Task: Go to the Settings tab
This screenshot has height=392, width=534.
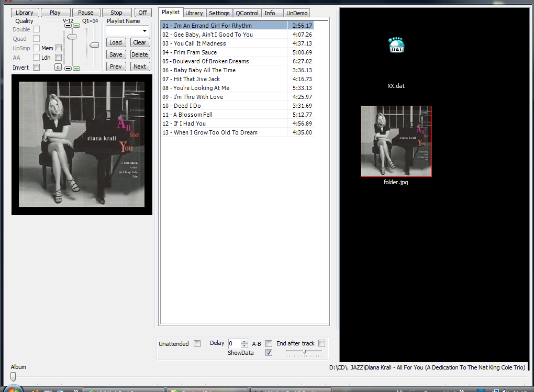Action: (219, 13)
